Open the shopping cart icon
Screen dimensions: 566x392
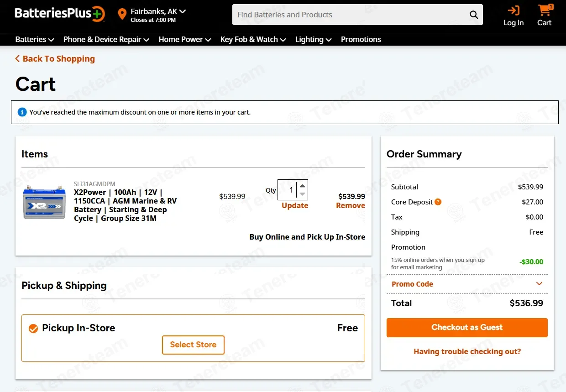click(x=545, y=10)
